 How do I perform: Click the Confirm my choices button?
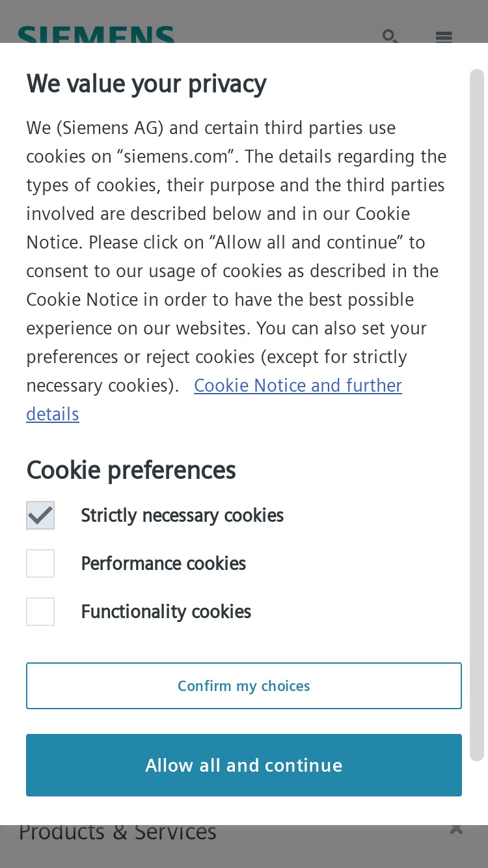(x=244, y=686)
